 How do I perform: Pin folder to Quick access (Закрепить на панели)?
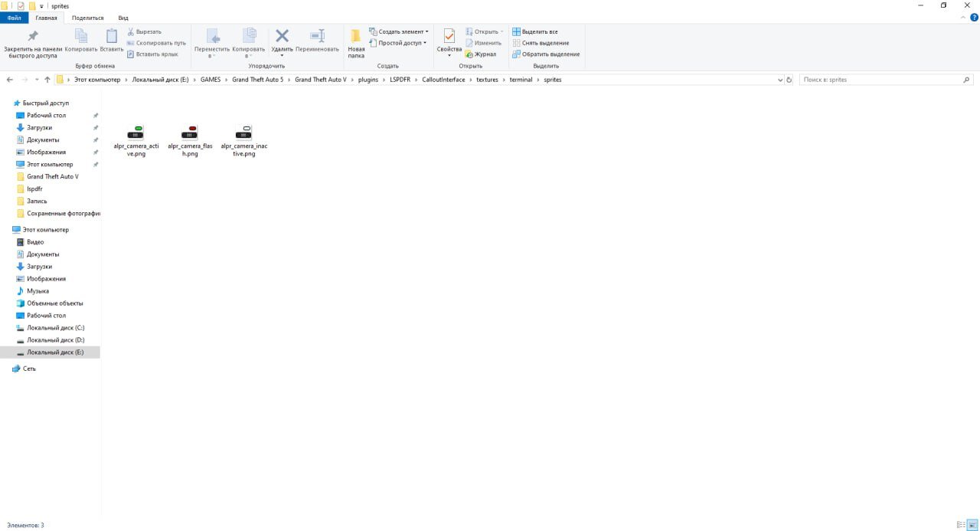click(x=33, y=44)
